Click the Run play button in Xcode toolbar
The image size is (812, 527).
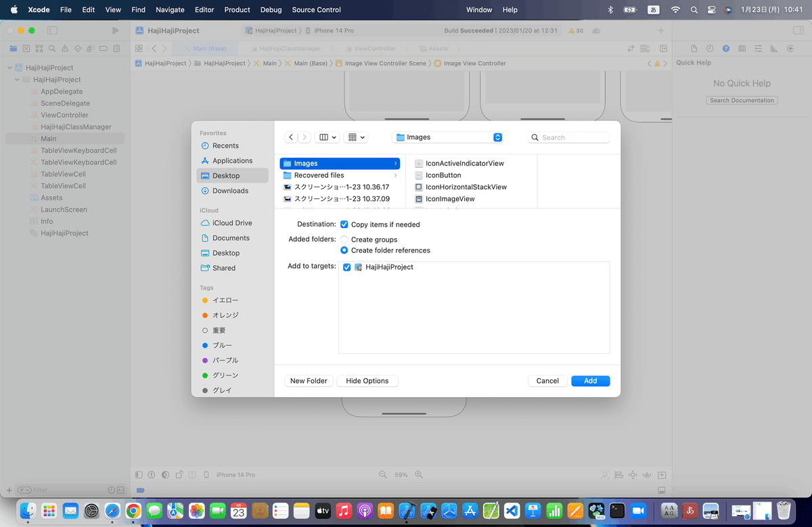(116, 30)
